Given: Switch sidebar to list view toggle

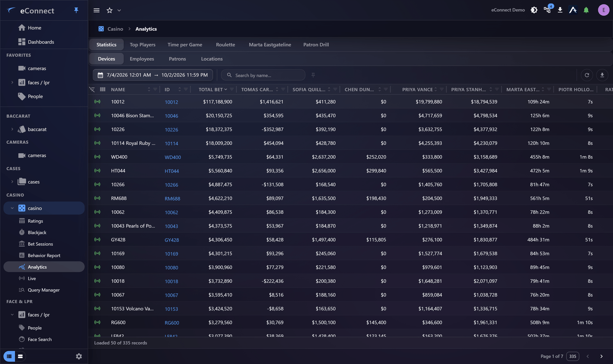Looking at the screenshot, I should 9,356.
